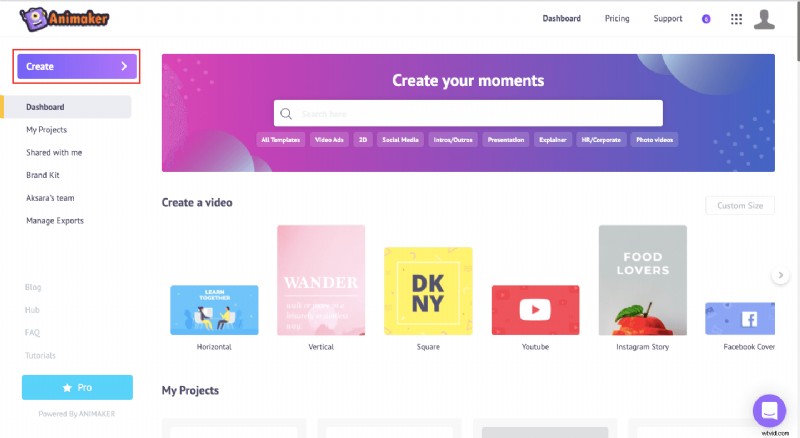Choose the Facebook Cover thumbnail
Image resolution: width=800 pixels, height=438 pixels.
[x=740, y=319]
